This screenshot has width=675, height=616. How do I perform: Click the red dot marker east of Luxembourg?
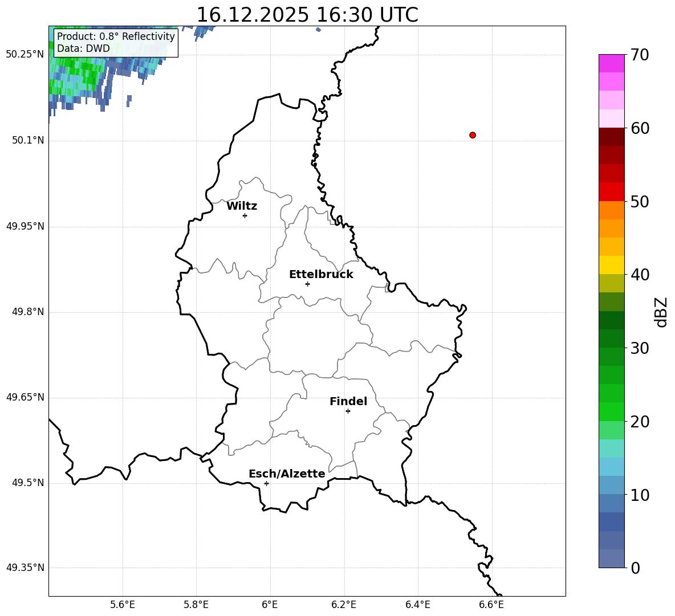click(x=473, y=135)
